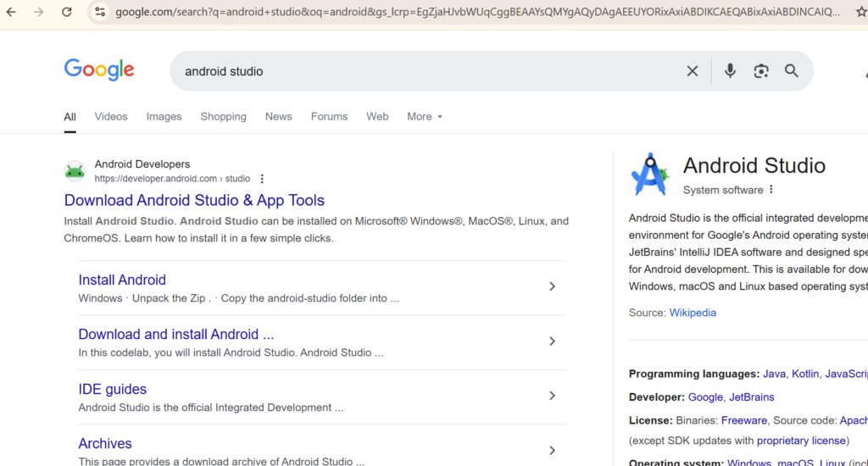
Task: Open the Google developer link
Action: pyautogui.click(x=705, y=397)
